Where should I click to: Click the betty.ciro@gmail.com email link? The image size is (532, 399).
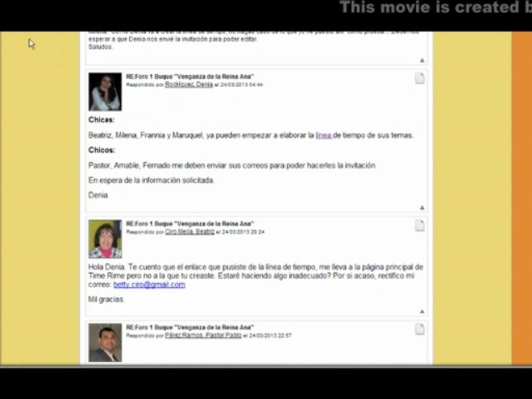(x=149, y=285)
